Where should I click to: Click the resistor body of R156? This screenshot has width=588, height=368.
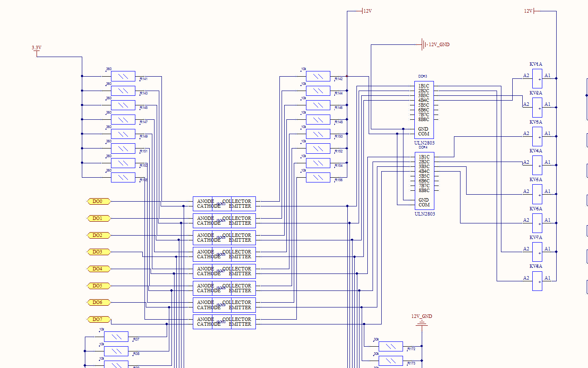[x=318, y=177]
